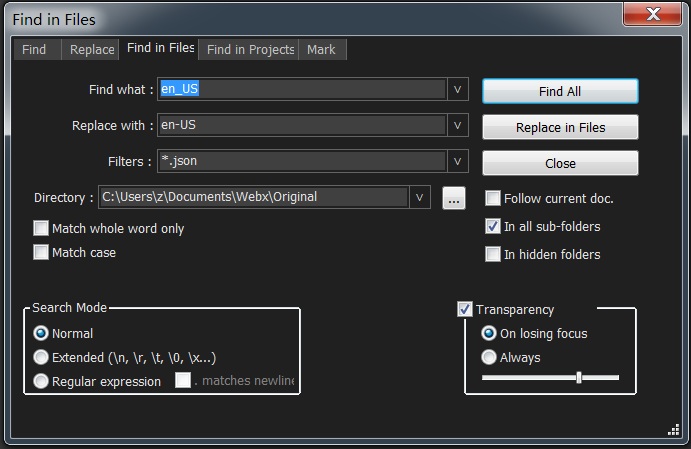Open the Find in Projects tab
Viewport: 691px width, 449px height.
coord(250,50)
